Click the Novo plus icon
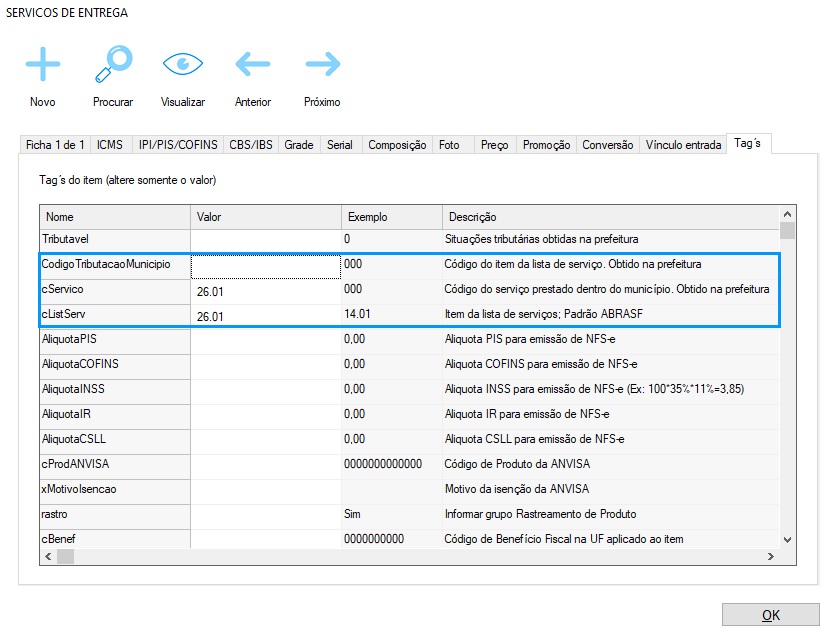The width and height of the screenshot is (834, 641). click(43, 65)
